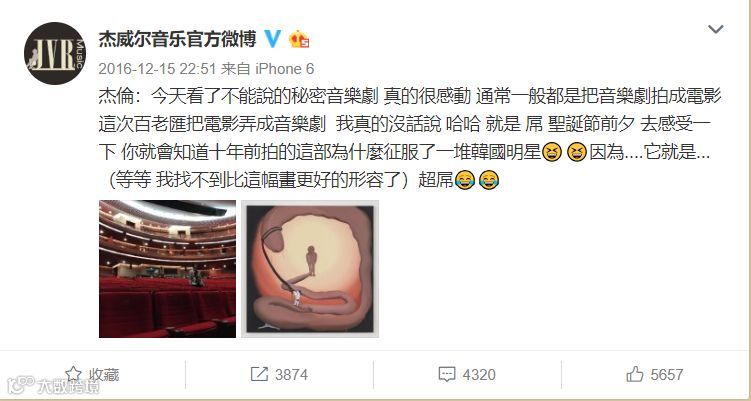Click the thumbs-up like icon
This screenshot has width=751, height=401.
(635, 374)
